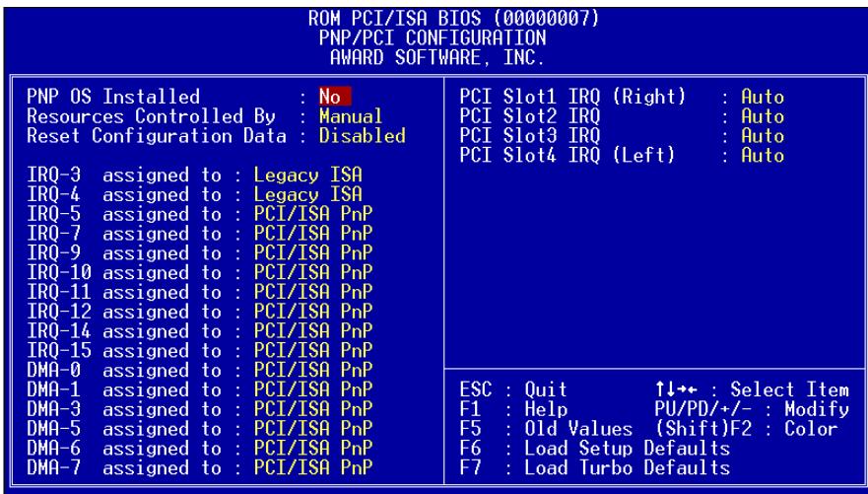Click F7 : Load Turbo Defaults entry

click(595, 468)
